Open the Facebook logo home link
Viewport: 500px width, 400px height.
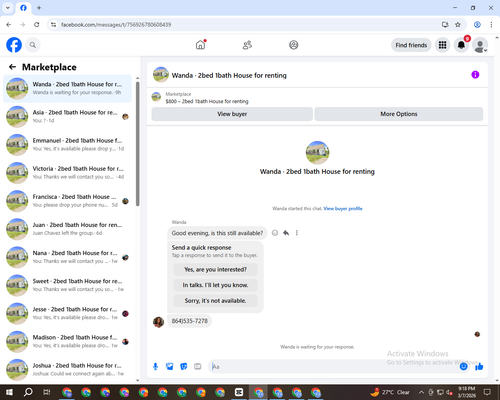(x=14, y=45)
